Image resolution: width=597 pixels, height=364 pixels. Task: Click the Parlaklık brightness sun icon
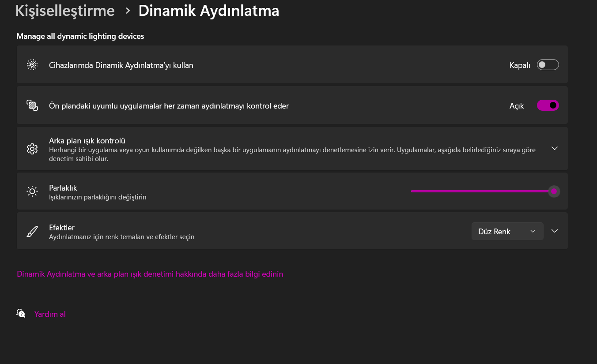tap(32, 191)
